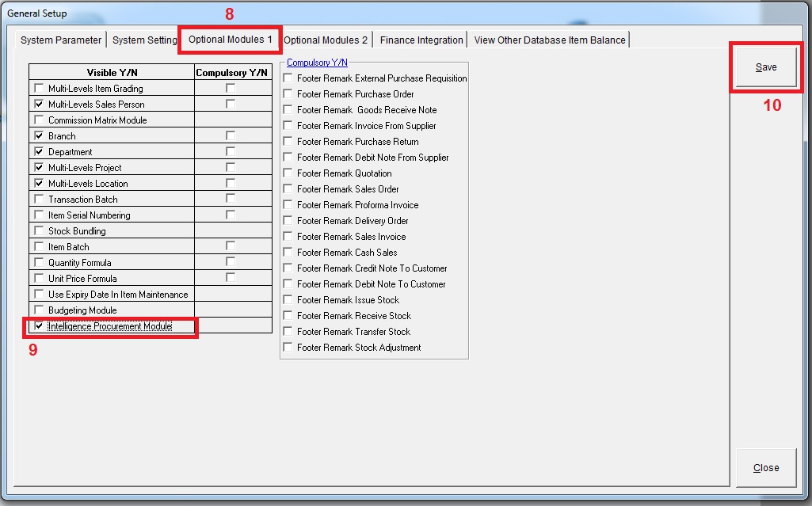
Task: Enable Item Serial Numbering checkbox
Action: point(39,215)
